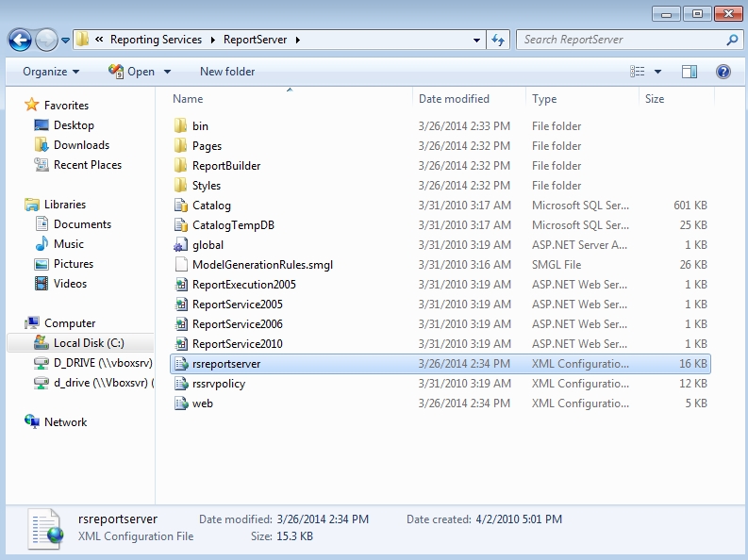Change view with the view icon
Screen dimensions: 748x560
pos(638,72)
